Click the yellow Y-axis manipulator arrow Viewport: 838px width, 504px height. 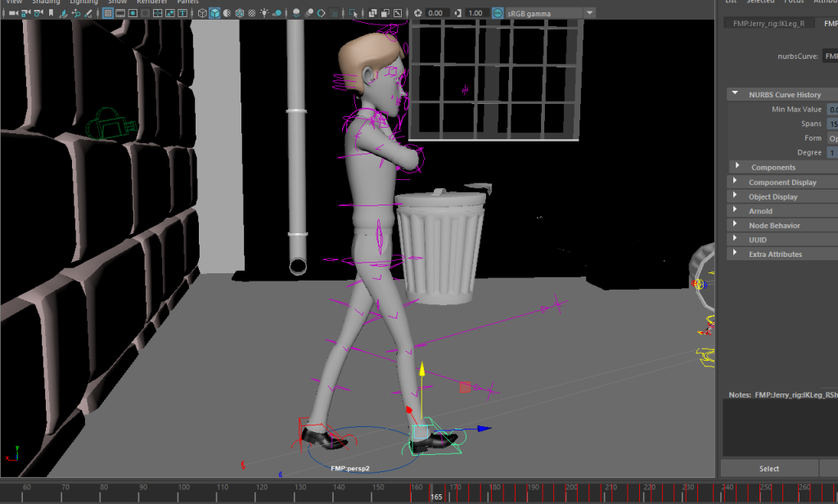click(x=421, y=369)
